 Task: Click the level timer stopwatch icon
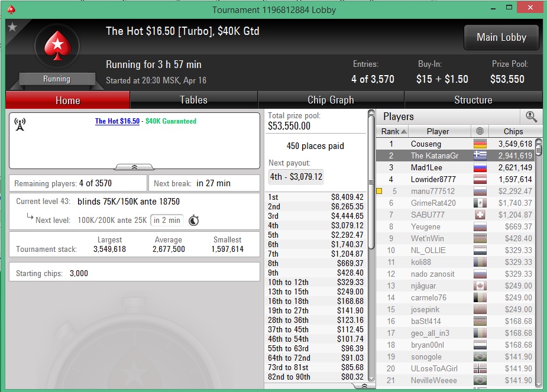pos(193,221)
